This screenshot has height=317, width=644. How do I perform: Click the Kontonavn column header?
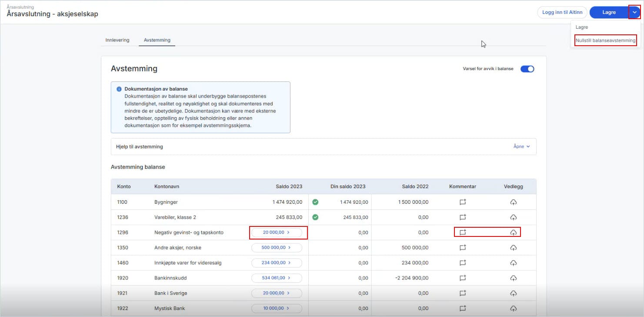167,186
